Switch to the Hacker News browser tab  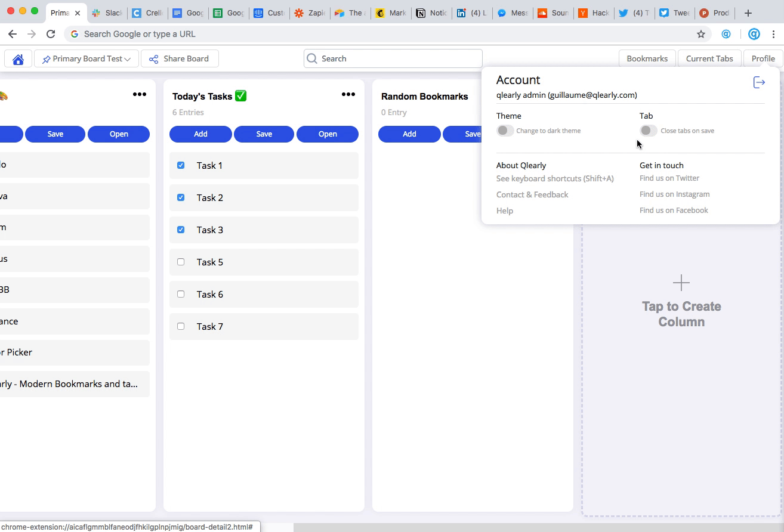[x=594, y=13]
